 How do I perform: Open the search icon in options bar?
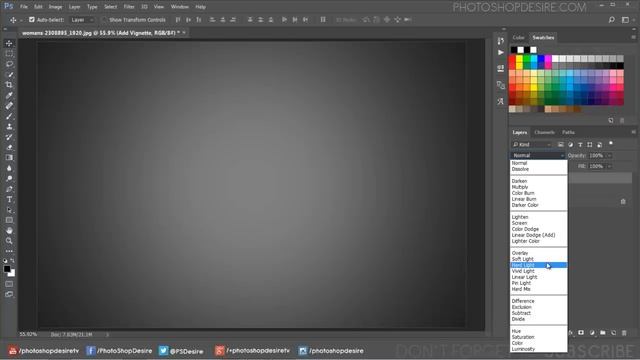pyautogui.click(x=611, y=20)
